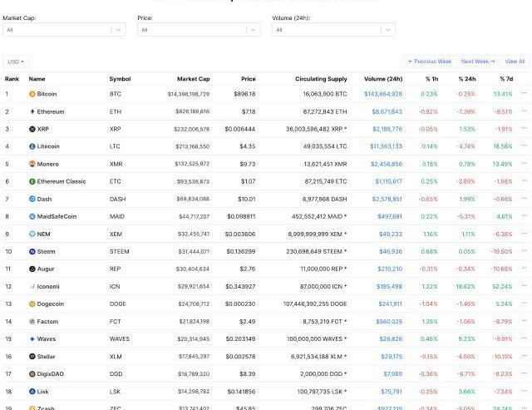Viewport: 532px width, 410px height.
Task: Open Litecoin volume $11,363,133 link
Action: tap(386, 146)
